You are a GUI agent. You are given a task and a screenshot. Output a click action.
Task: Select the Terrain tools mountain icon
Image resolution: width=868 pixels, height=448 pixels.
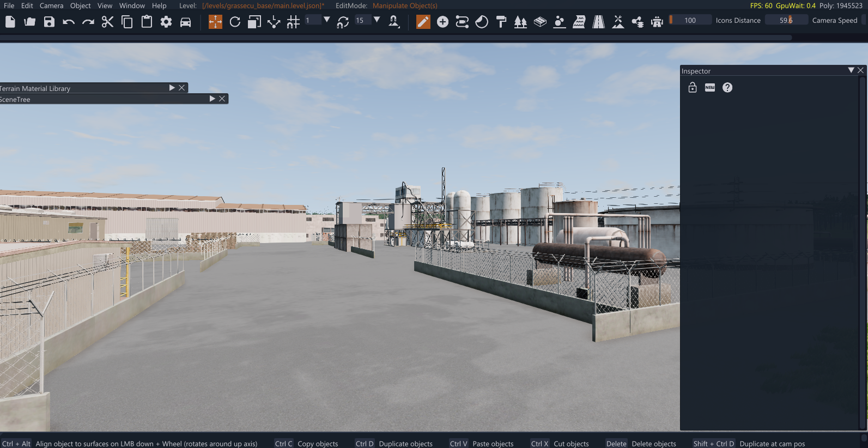click(x=618, y=22)
